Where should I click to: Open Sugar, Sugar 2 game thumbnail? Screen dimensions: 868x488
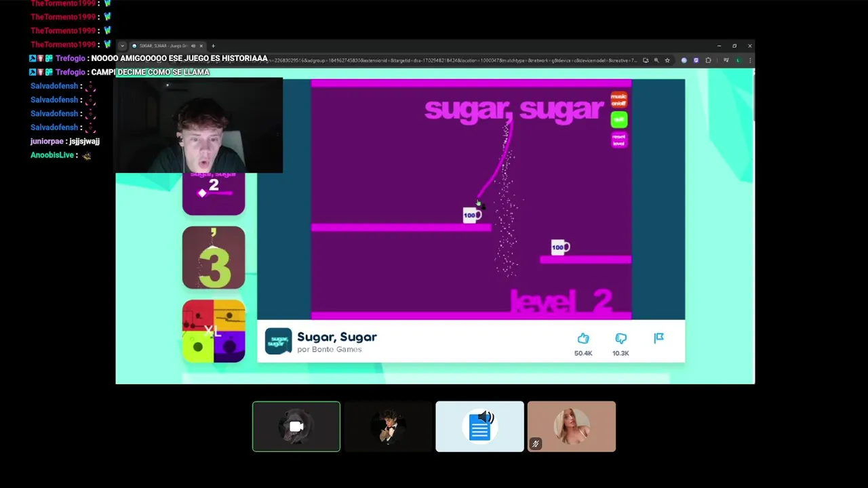pyautogui.click(x=214, y=194)
